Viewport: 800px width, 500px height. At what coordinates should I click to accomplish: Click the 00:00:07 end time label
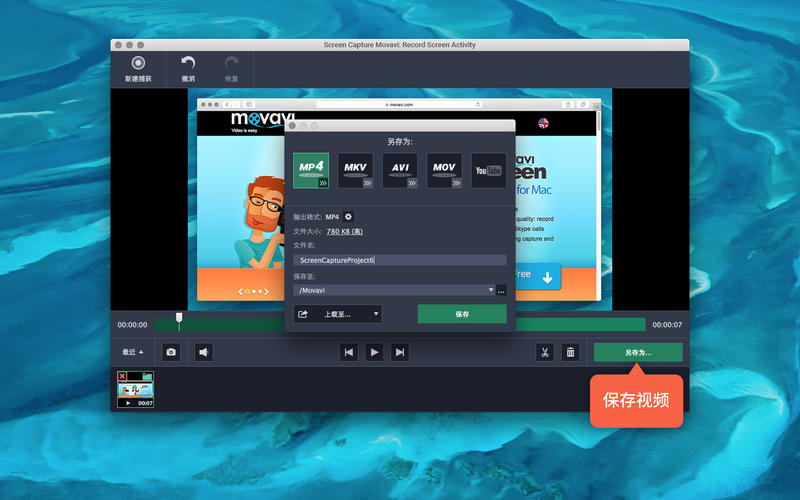click(667, 324)
